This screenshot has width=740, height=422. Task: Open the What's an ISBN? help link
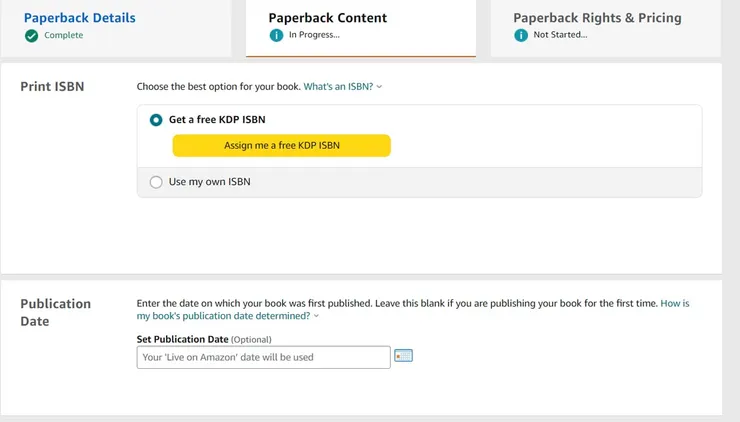[338, 87]
